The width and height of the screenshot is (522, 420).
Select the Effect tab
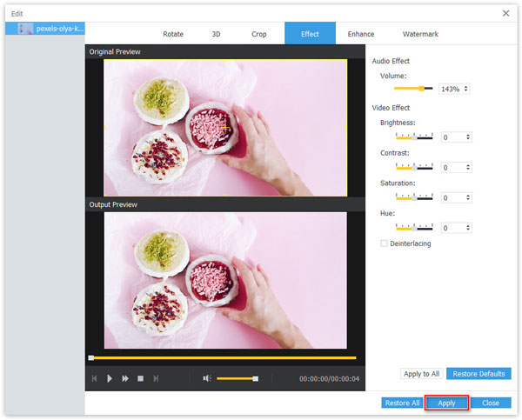click(310, 33)
